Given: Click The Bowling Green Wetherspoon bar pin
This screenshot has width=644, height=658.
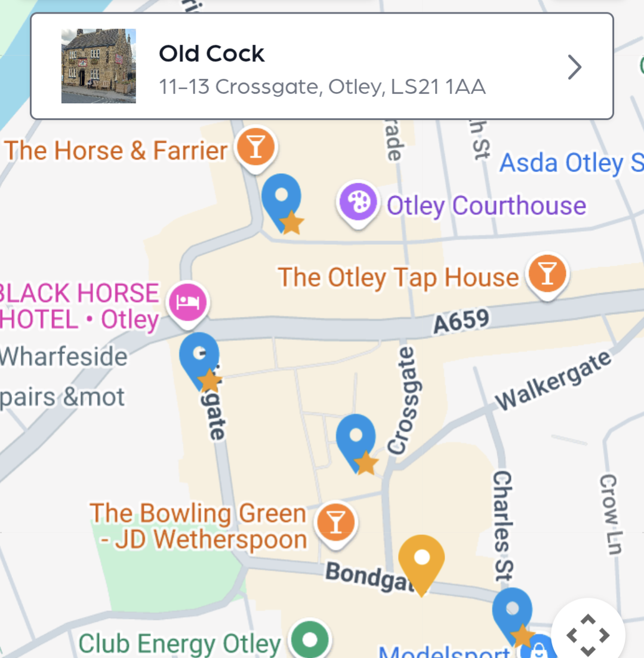Looking at the screenshot, I should coord(336,522).
